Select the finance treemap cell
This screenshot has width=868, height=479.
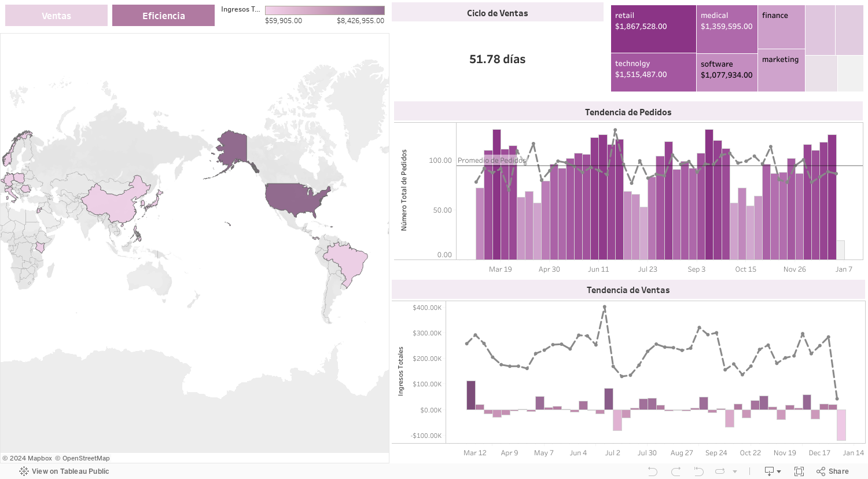[x=781, y=27]
